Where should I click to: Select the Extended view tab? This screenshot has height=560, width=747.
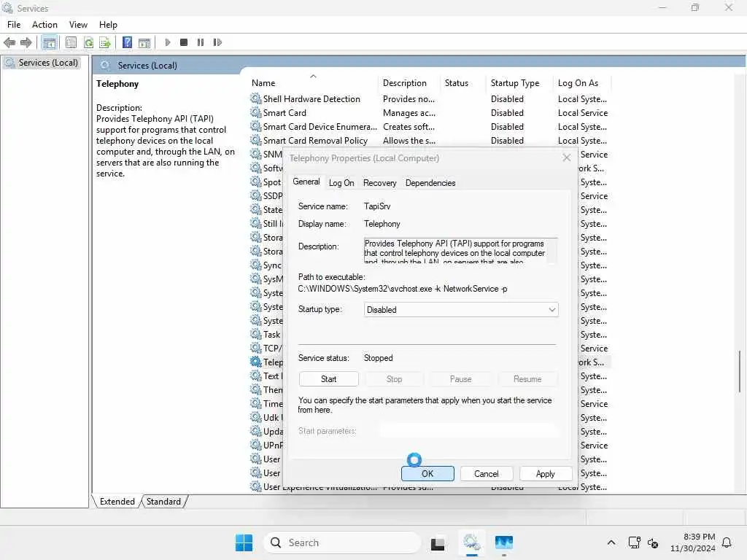[x=117, y=502]
